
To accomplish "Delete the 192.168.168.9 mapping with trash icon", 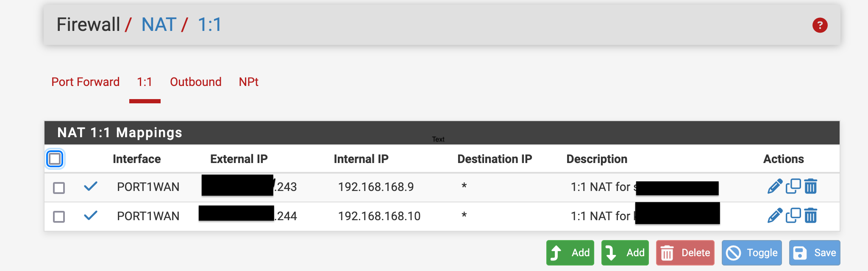I will (x=810, y=186).
